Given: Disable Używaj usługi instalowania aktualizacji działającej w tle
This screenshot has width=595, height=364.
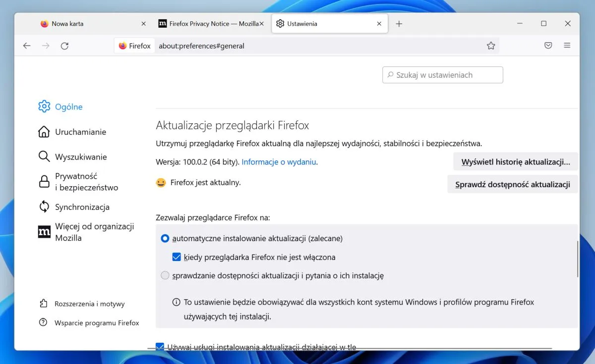Looking at the screenshot, I should [160, 347].
